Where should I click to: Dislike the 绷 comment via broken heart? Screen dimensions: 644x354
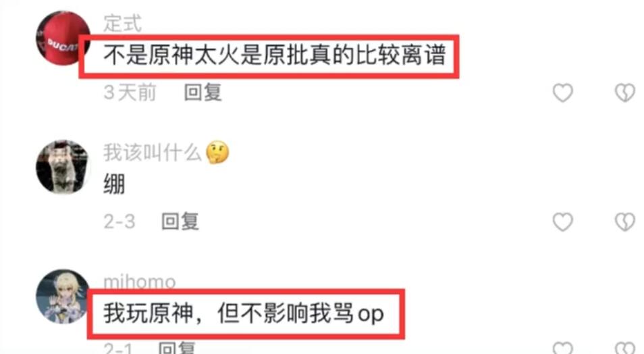625,222
